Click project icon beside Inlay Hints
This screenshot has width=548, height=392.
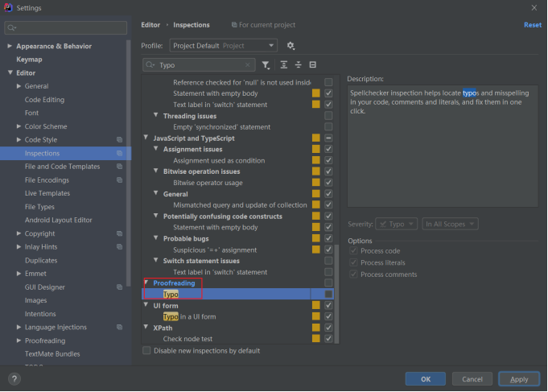point(120,246)
